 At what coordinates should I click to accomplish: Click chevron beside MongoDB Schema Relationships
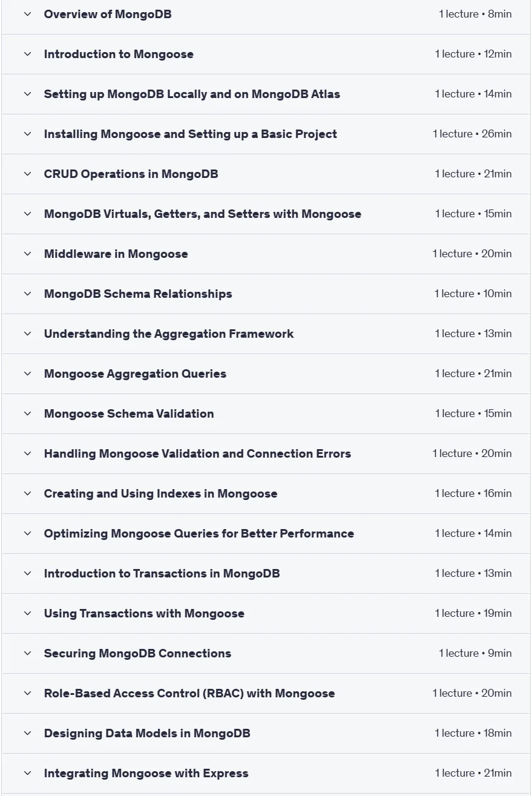[27, 294]
